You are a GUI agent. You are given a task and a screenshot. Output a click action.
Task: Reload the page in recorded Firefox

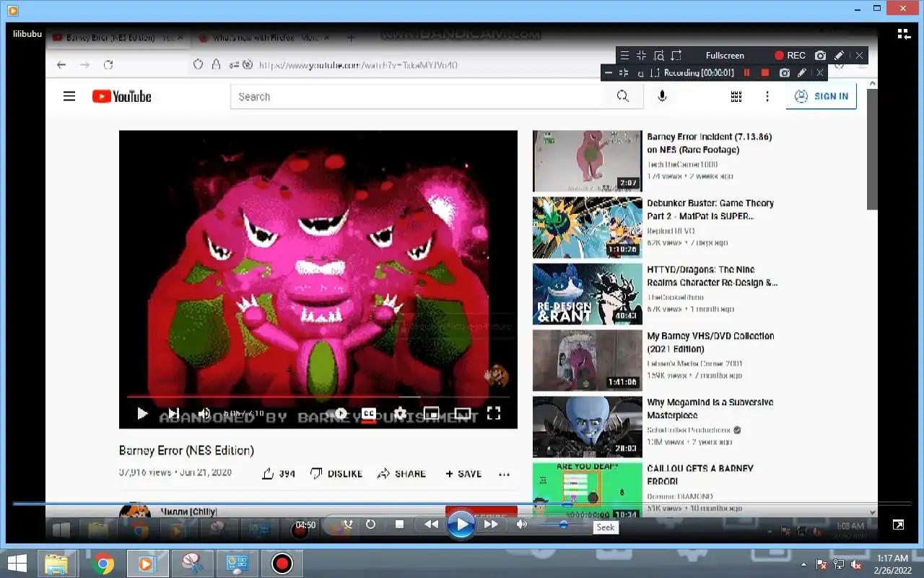coord(108,65)
